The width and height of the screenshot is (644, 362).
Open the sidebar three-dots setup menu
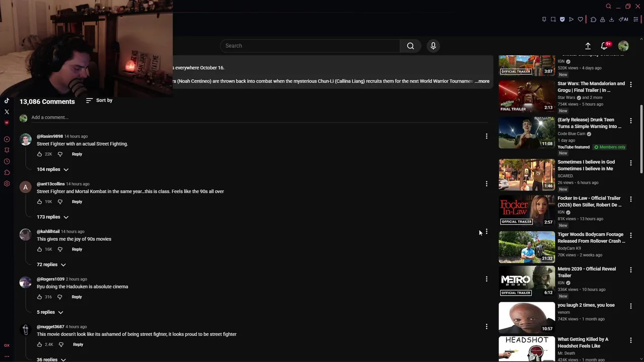click(x=7, y=356)
